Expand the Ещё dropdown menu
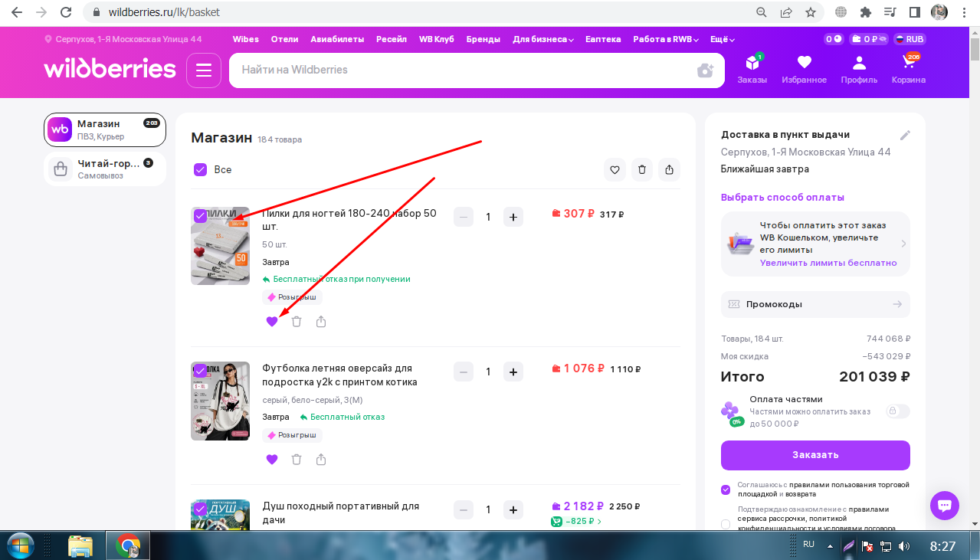Screen dimensions: 980x560 [x=723, y=39]
